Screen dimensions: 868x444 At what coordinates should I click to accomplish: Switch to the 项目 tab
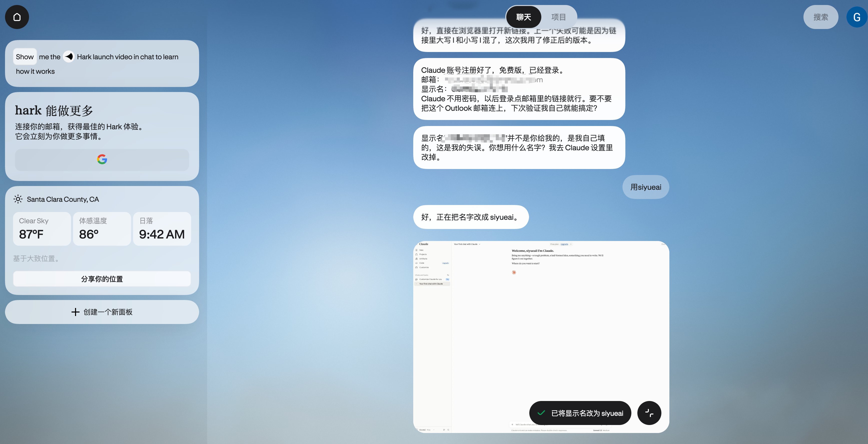[x=558, y=17]
